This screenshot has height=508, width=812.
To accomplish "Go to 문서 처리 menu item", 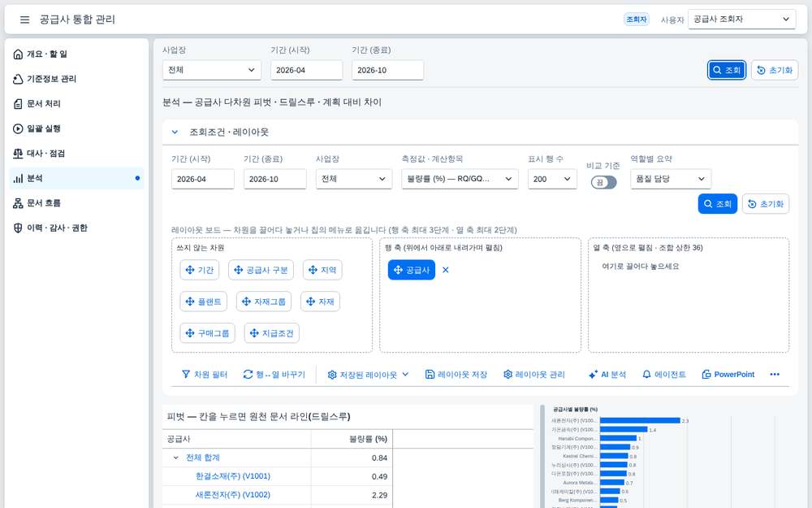I will click(x=76, y=104).
